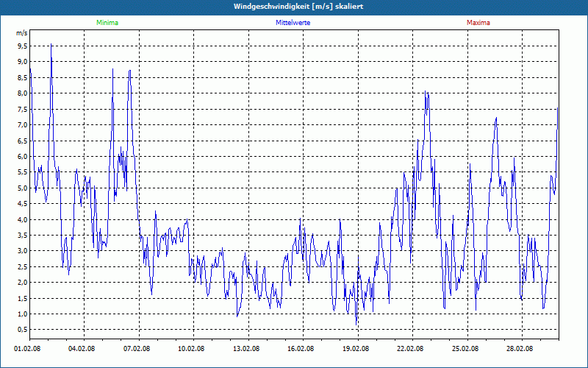Click the 13.02.08 date label
The height and width of the screenshot is (368, 588).
click(246, 348)
